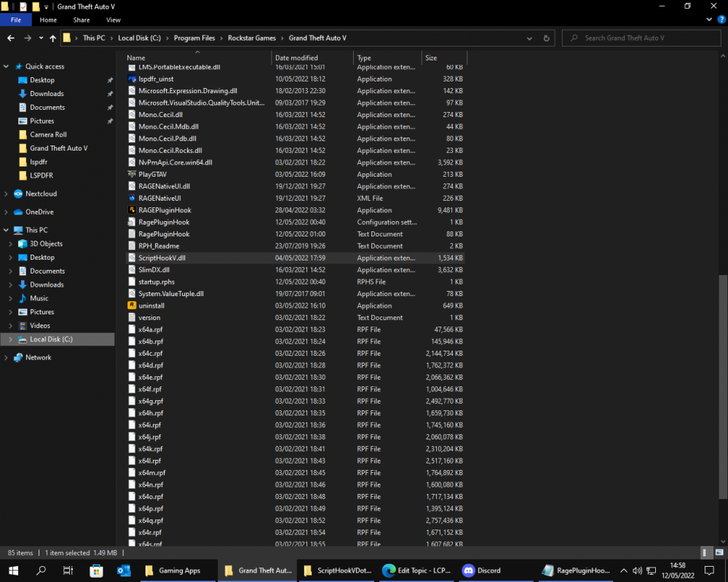The height and width of the screenshot is (582, 728).
Task: Open the notification center icon
Action: [x=709, y=570]
